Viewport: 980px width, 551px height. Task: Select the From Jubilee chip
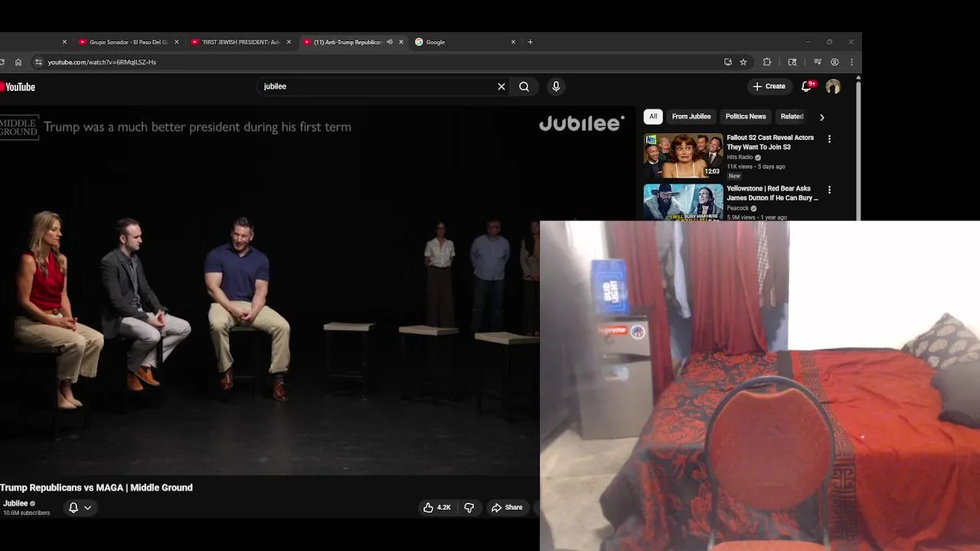tap(691, 116)
